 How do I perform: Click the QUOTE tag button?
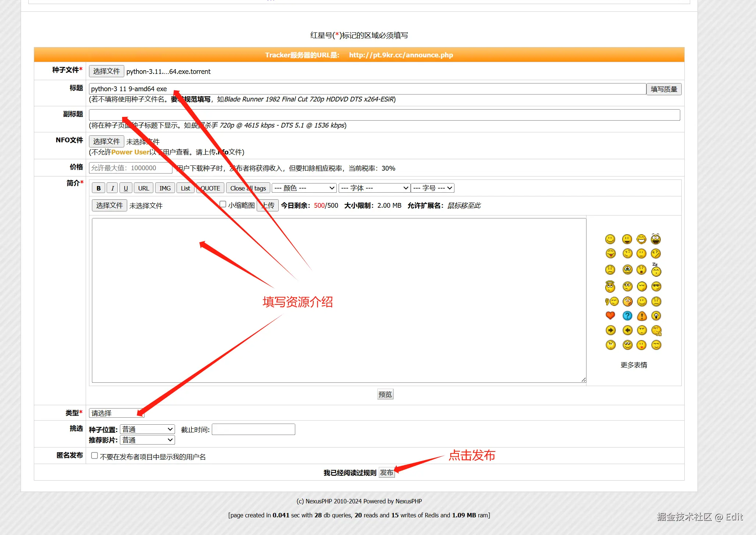(x=210, y=188)
